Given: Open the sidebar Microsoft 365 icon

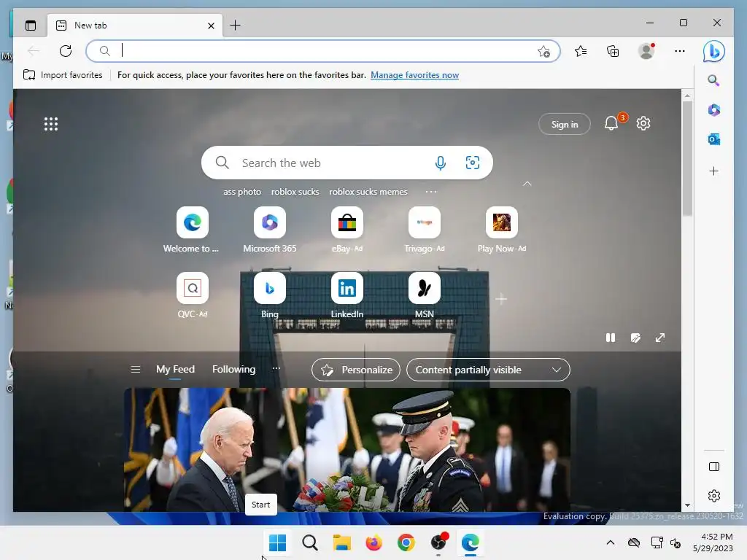Looking at the screenshot, I should point(713,110).
